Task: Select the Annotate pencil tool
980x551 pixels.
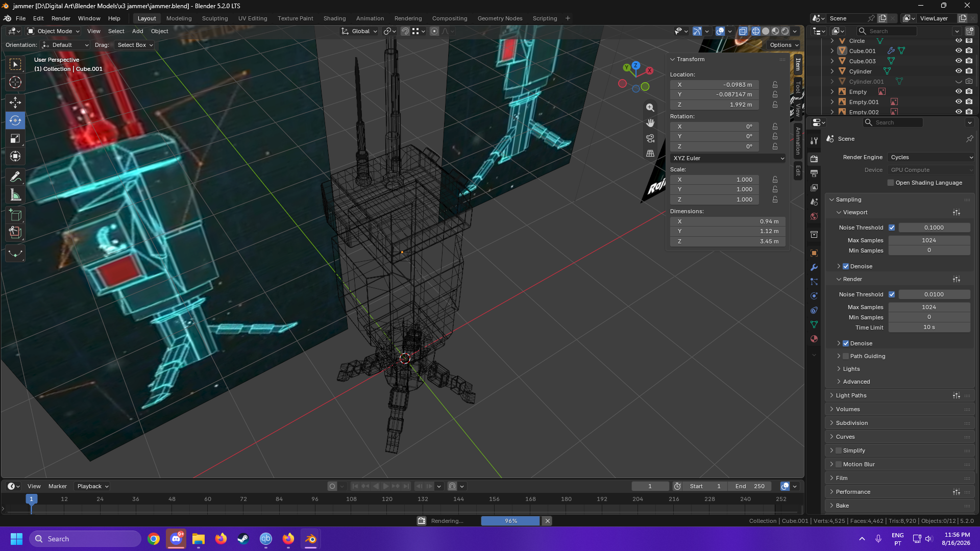Action: point(15,177)
